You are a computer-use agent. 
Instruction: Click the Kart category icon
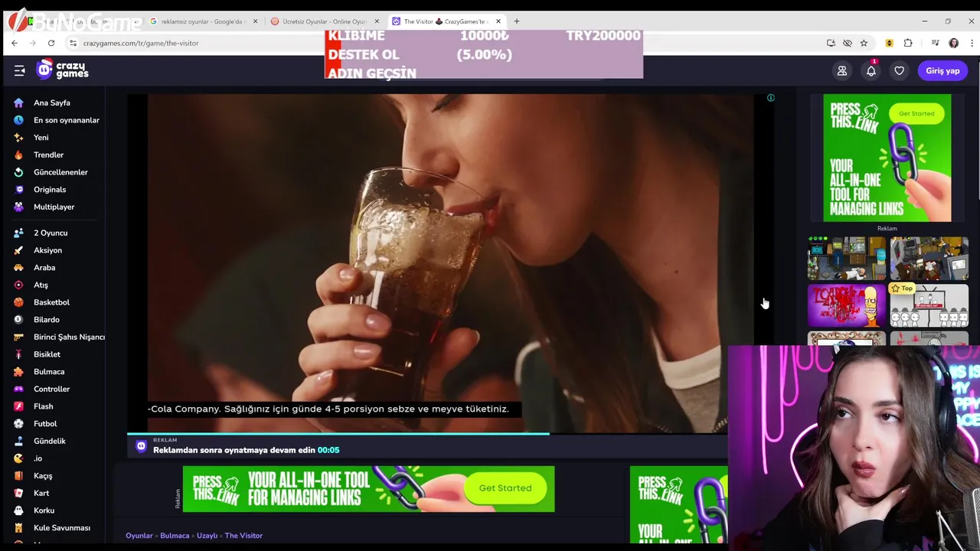pos(18,493)
